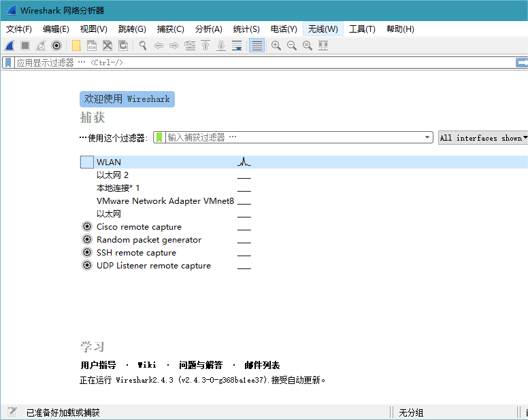Save capture file icon in toolbar

point(92,46)
